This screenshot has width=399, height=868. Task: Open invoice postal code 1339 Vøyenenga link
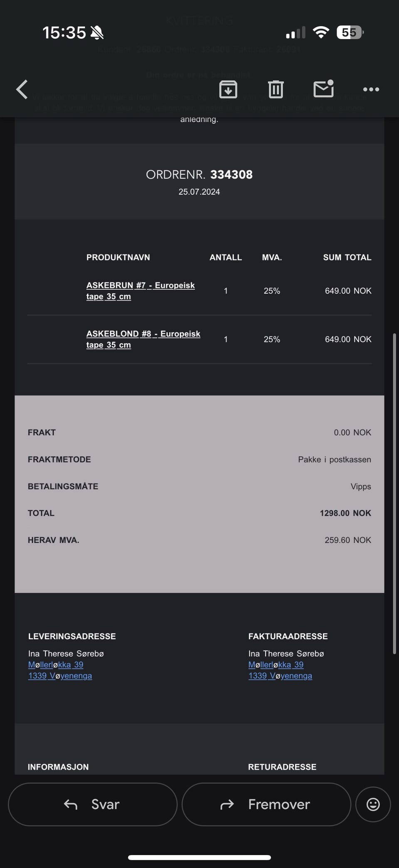click(x=280, y=676)
